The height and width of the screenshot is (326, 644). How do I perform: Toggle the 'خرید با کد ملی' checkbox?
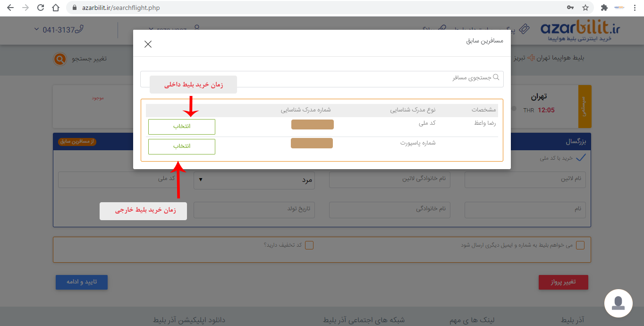coord(581,158)
